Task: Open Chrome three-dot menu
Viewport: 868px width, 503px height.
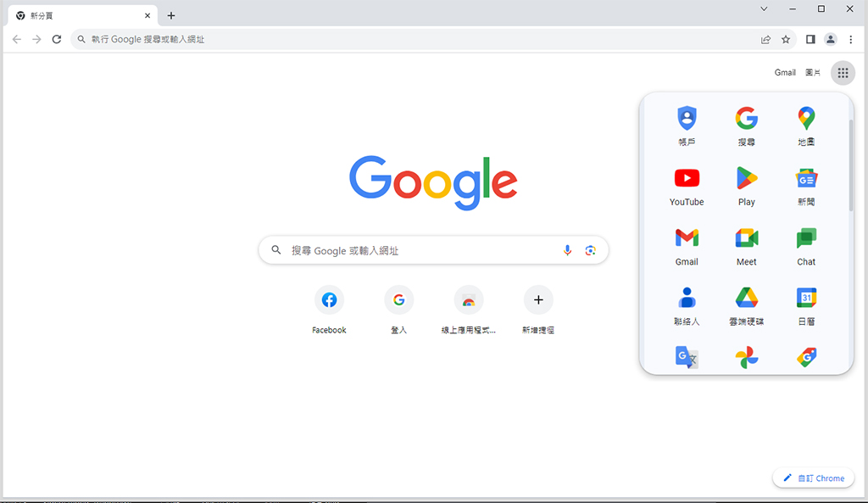Action: coord(851,39)
